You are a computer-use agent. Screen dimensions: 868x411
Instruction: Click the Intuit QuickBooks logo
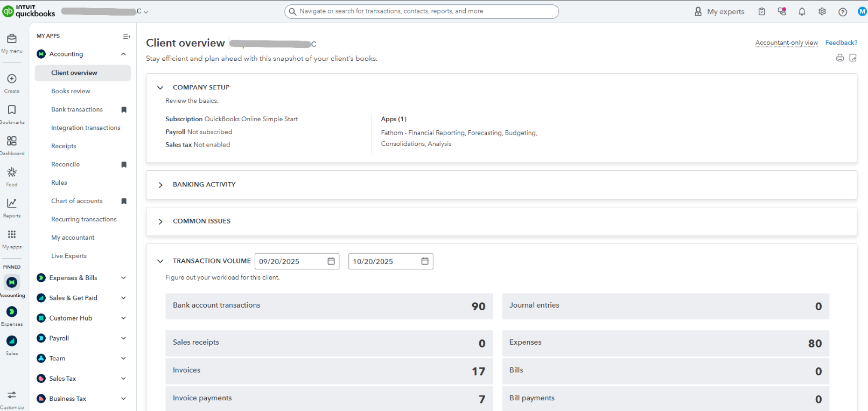point(29,11)
